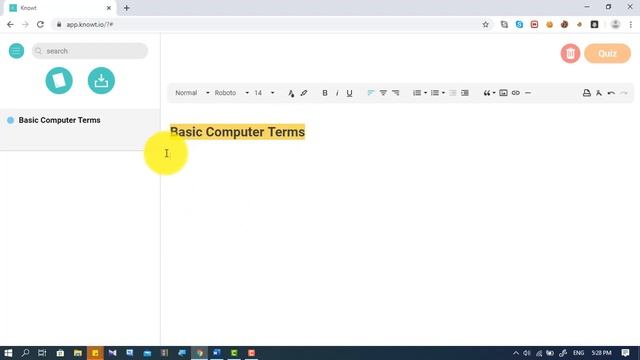Open Windows taskbar search
Viewport: 640px width, 360px height.
tap(25, 353)
